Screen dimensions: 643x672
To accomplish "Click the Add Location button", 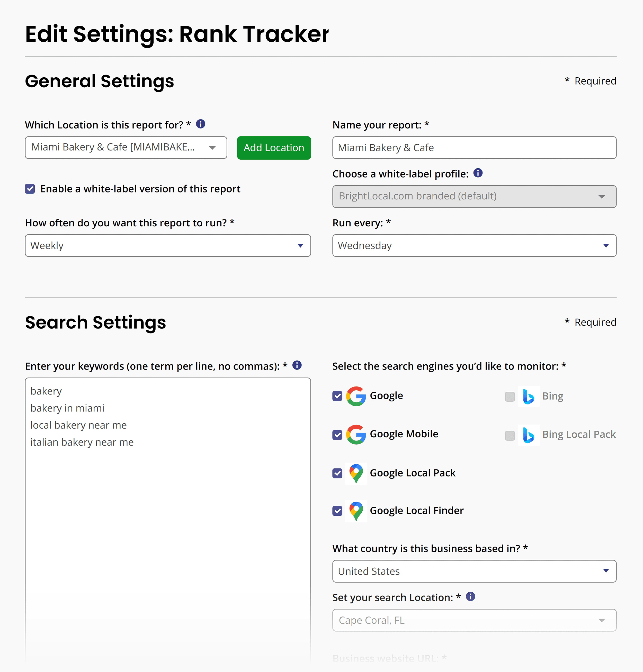I will [x=273, y=148].
